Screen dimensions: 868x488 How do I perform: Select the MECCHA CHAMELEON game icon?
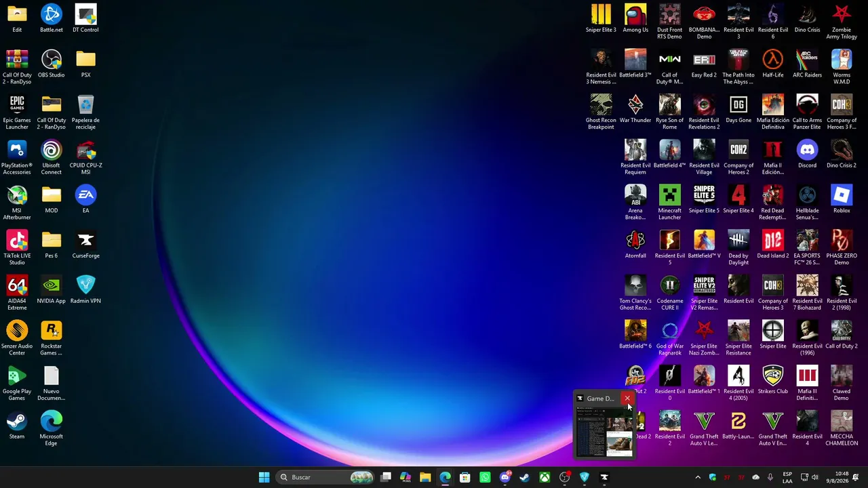[842, 428]
